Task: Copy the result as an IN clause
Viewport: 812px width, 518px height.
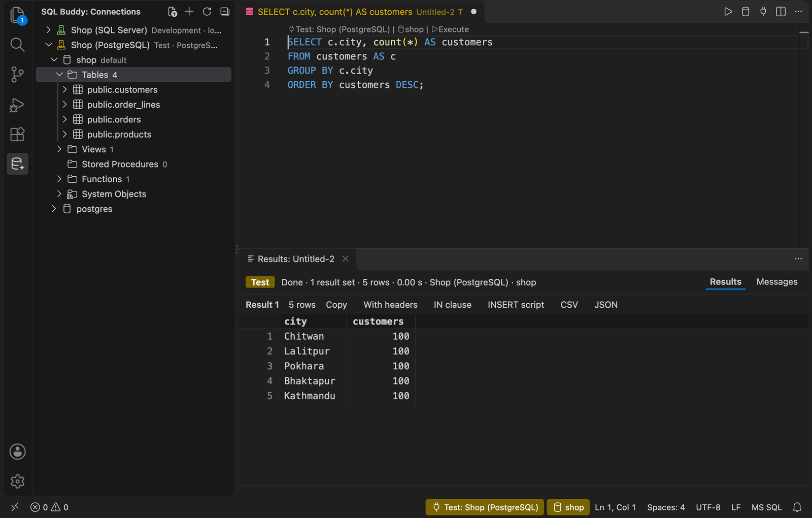Action: pyautogui.click(x=453, y=305)
